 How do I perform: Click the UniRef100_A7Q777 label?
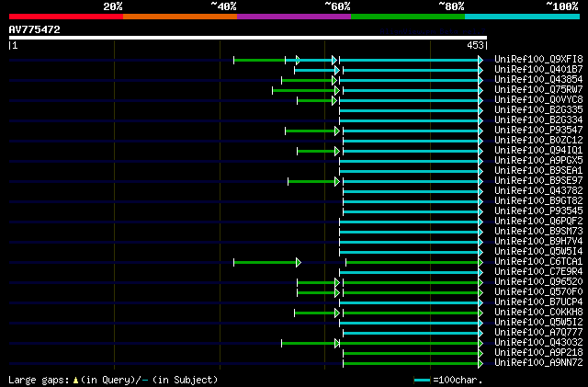tap(538, 333)
